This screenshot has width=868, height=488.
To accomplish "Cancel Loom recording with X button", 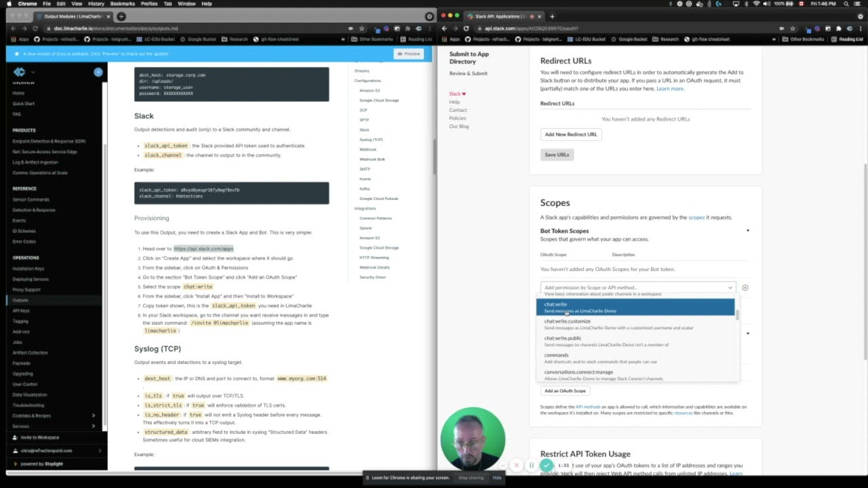I will tap(517, 466).
